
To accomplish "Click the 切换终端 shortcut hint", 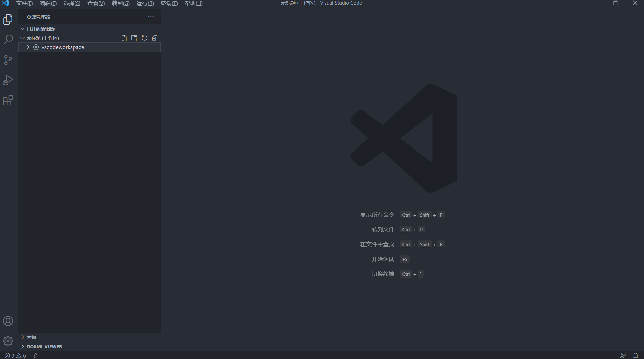I will pyautogui.click(x=383, y=274).
